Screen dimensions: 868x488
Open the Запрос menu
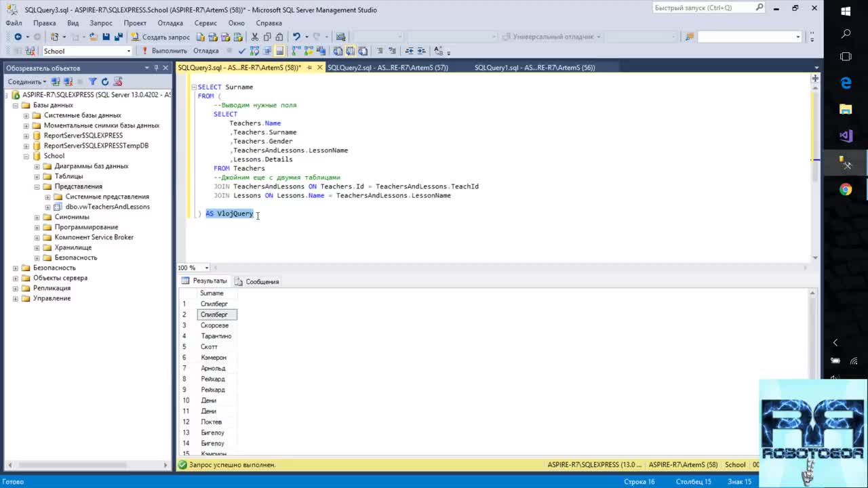101,23
